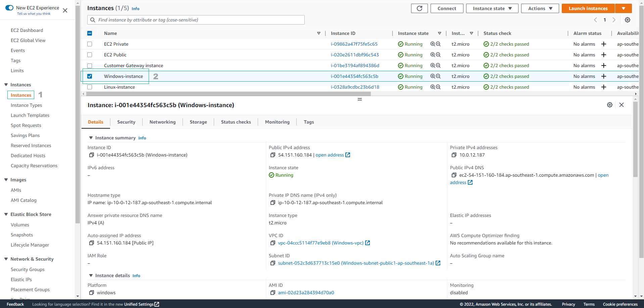Copy the Instance ID in summary

tap(91, 155)
